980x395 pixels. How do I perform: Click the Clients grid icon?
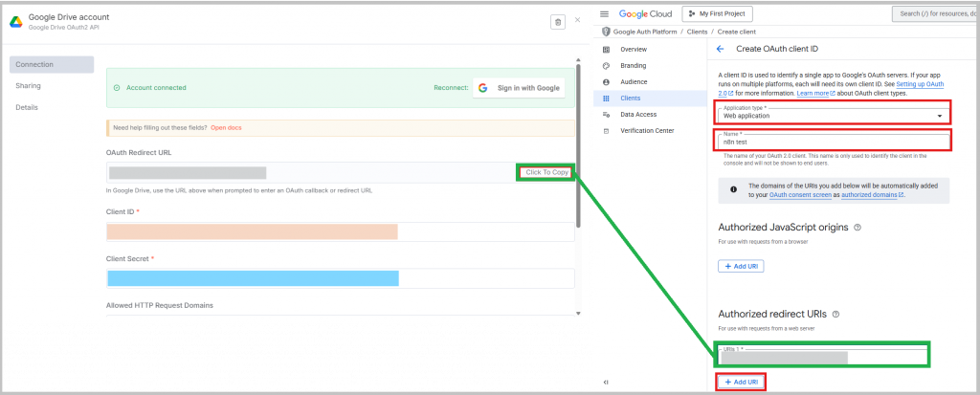606,99
